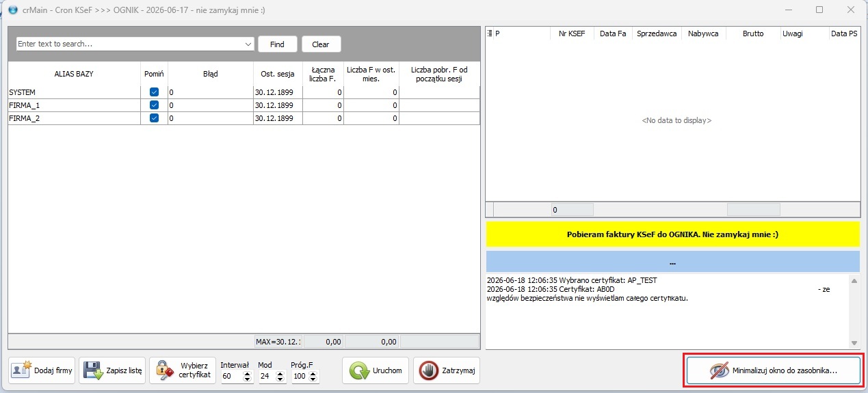This screenshot has height=393, width=868.
Task: Click the Data Fa column header
Action: click(x=613, y=33)
